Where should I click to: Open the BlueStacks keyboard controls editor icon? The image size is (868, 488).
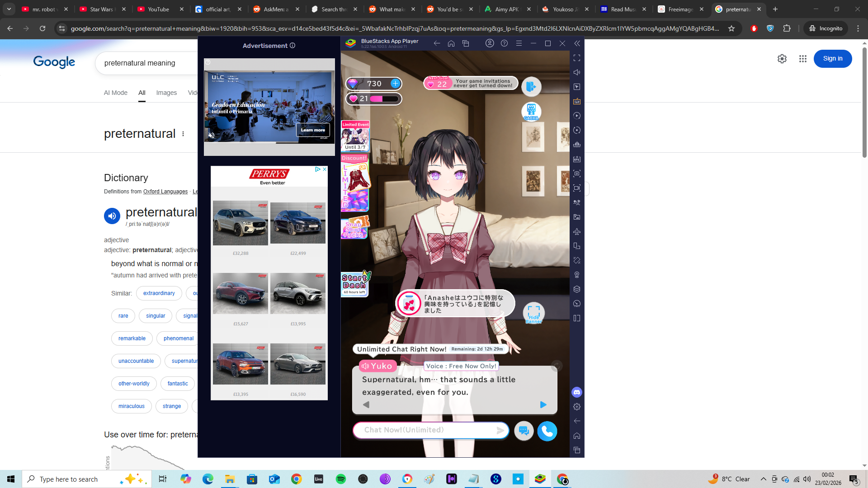pyautogui.click(x=577, y=101)
